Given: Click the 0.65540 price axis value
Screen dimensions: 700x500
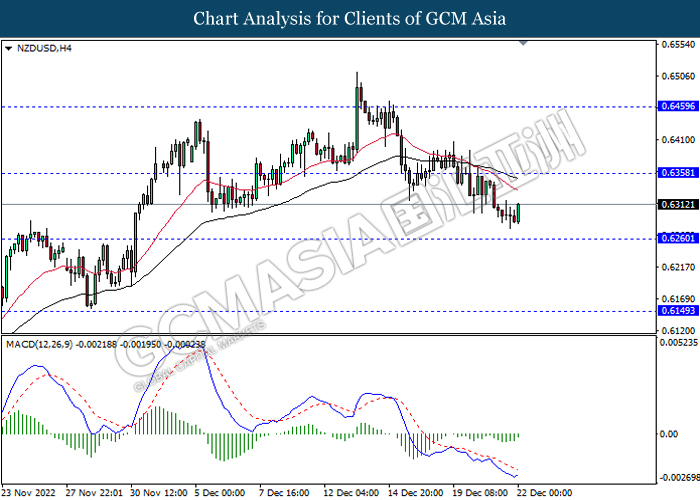Looking at the screenshot, I should pos(678,45).
